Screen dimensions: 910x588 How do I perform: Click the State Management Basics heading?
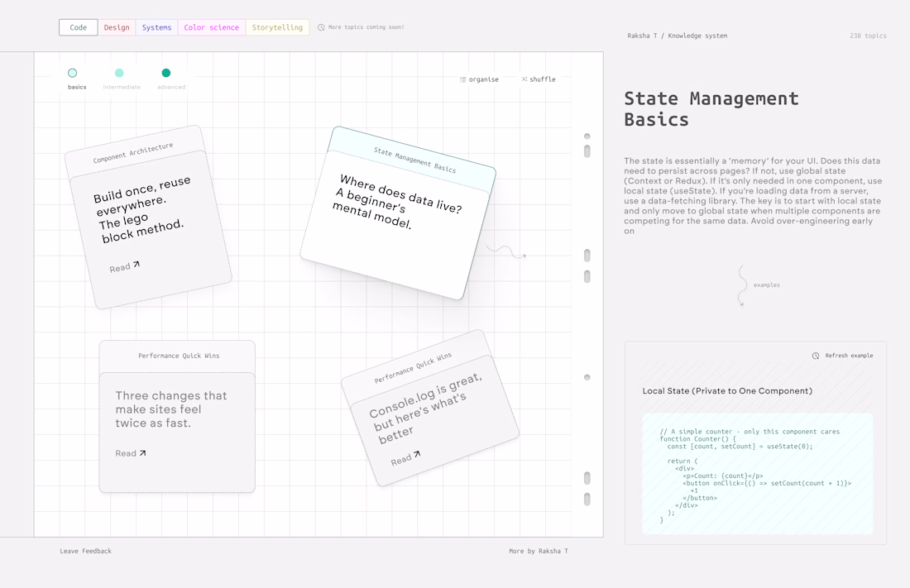(711, 108)
